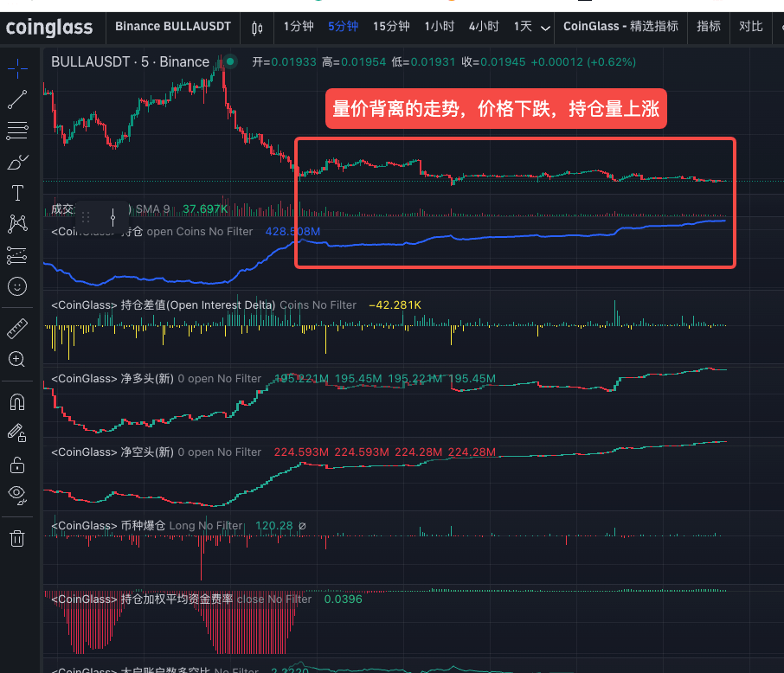This screenshot has width=784, height=673.
Task: Select the crosshair cursor tool
Action: (17, 68)
